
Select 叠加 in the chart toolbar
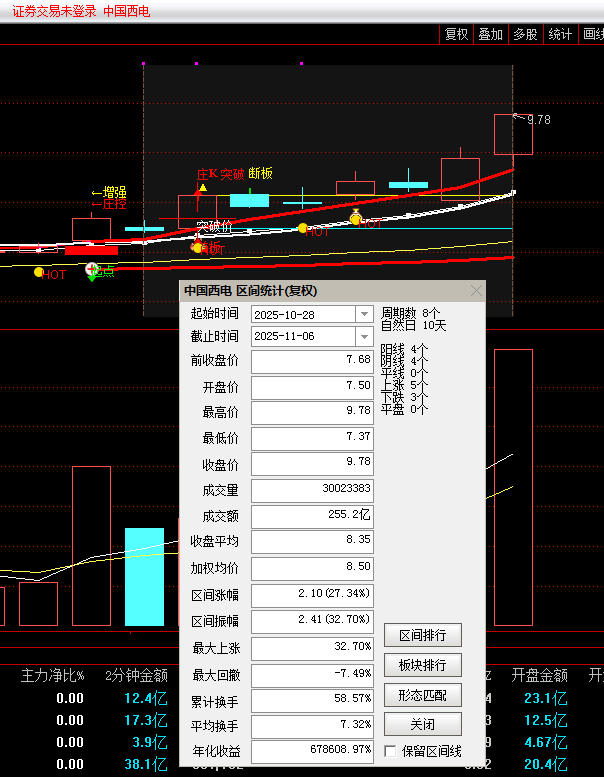click(490, 34)
